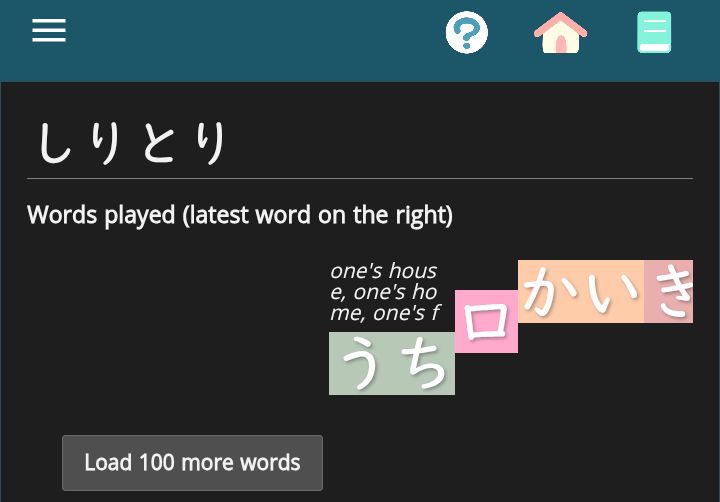
Task: Click the one's house definition text
Action: [x=384, y=292]
